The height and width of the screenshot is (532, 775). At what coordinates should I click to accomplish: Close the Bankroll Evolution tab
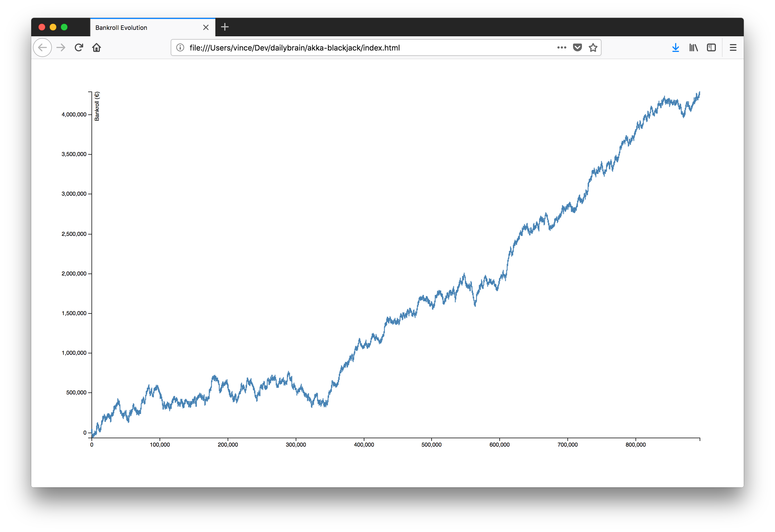click(x=206, y=28)
